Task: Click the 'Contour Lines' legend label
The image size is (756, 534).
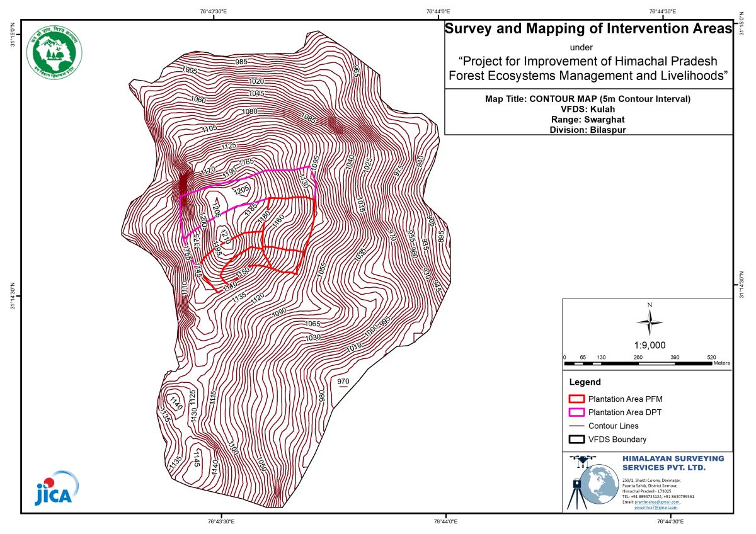Action: point(613,426)
